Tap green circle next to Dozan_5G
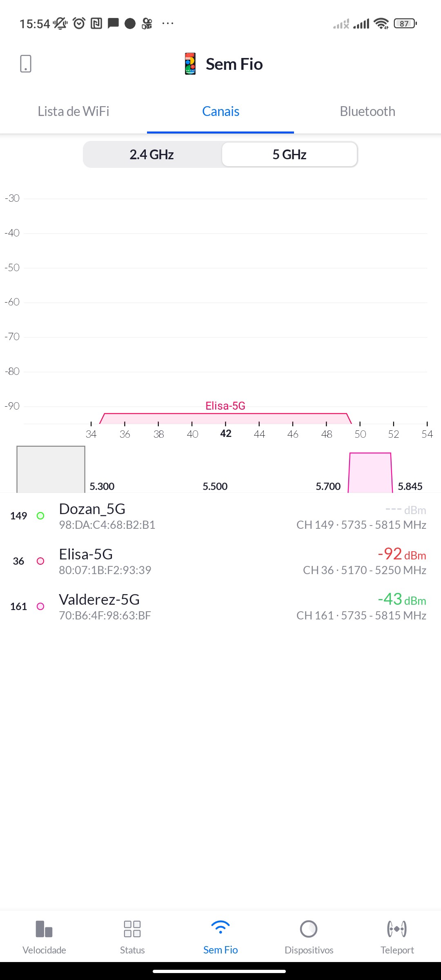This screenshot has width=441, height=980. (40, 516)
